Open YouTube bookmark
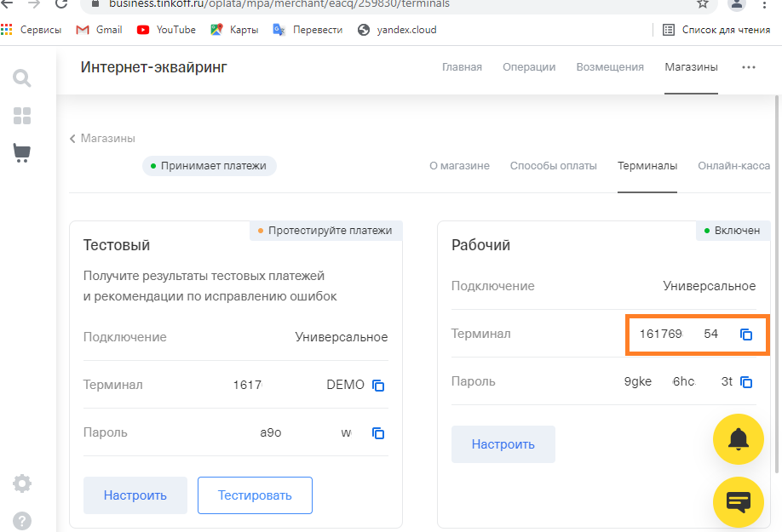The height and width of the screenshot is (532, 782). coord(167,30)
